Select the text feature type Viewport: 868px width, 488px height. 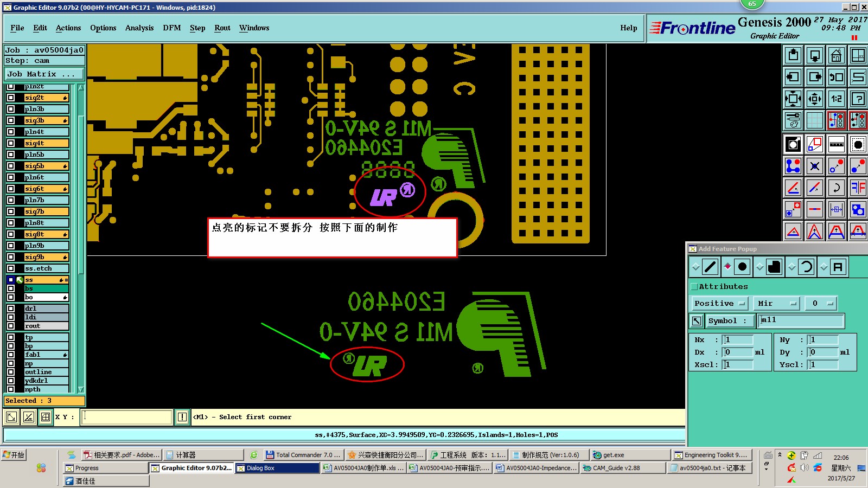click(838, 267)
